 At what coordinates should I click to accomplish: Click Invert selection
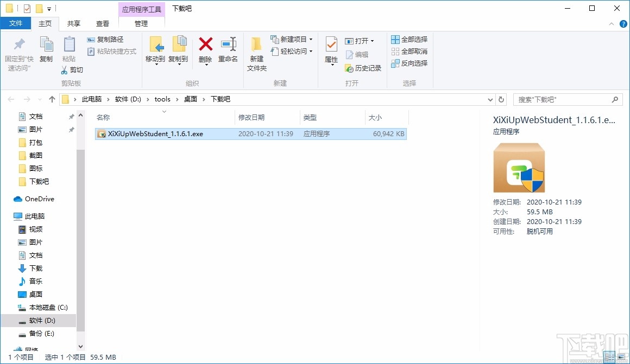point(409,63)
